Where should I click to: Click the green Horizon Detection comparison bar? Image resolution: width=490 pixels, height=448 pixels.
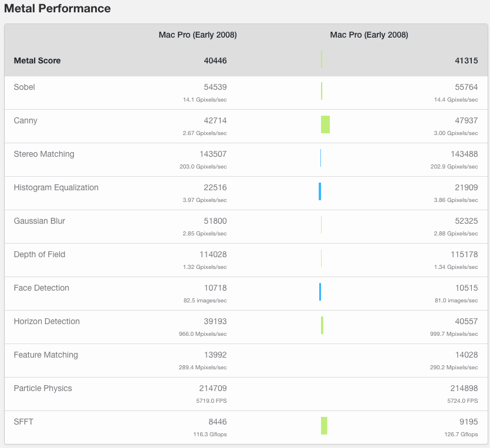point(322,325)
